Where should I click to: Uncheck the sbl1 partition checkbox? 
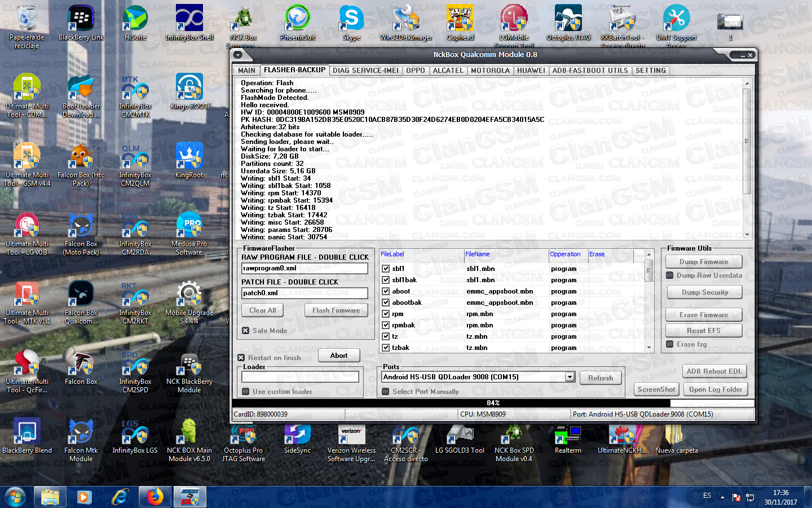tap(386, 269)
